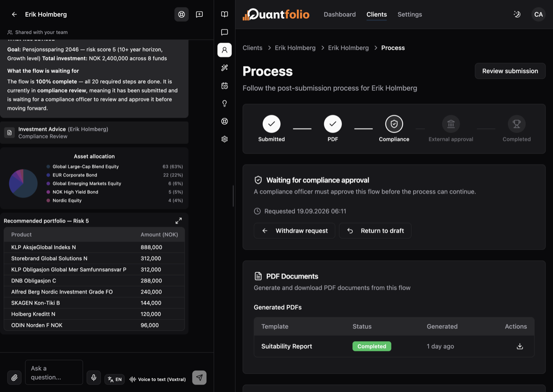The width and height of the screenshot is (553, 392).
Task: Download the Suitability Report PDF
Action: pos(519,346)
